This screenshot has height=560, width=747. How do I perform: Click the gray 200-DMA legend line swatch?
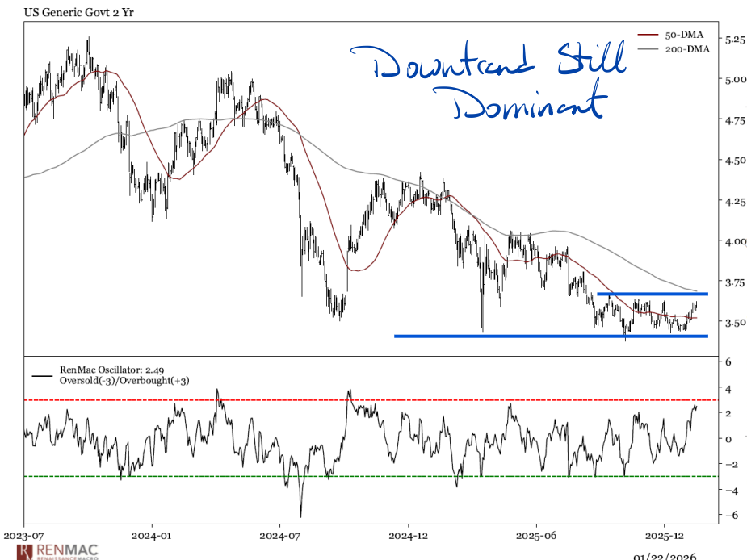(649, 48)
